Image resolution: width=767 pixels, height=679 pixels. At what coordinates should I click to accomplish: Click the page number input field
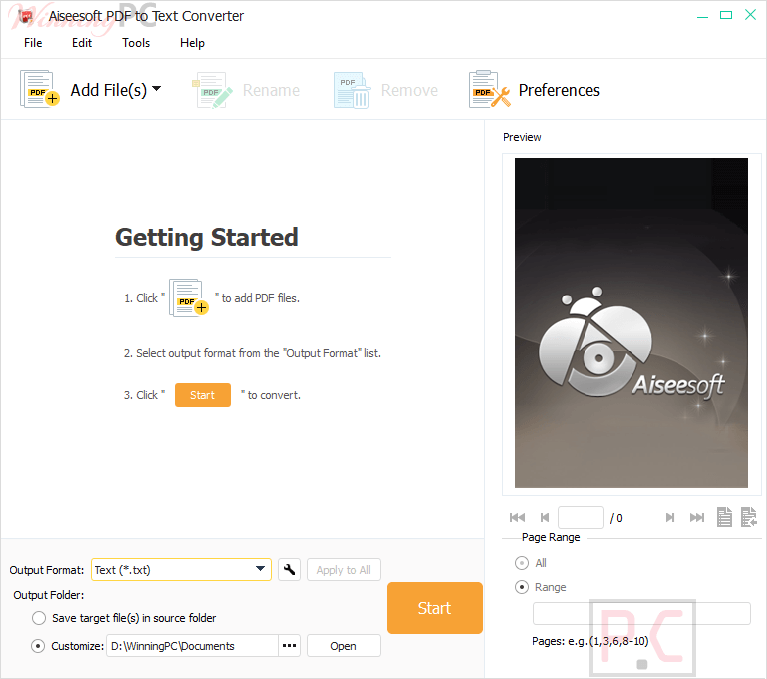[x=581, y=518]
